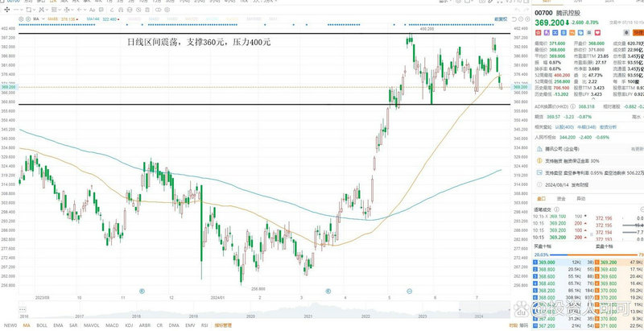This screenshot has width=644, height=331.
Task: Click the 支持卖空 short-selling info icon
Action: (x=537, y=172)
